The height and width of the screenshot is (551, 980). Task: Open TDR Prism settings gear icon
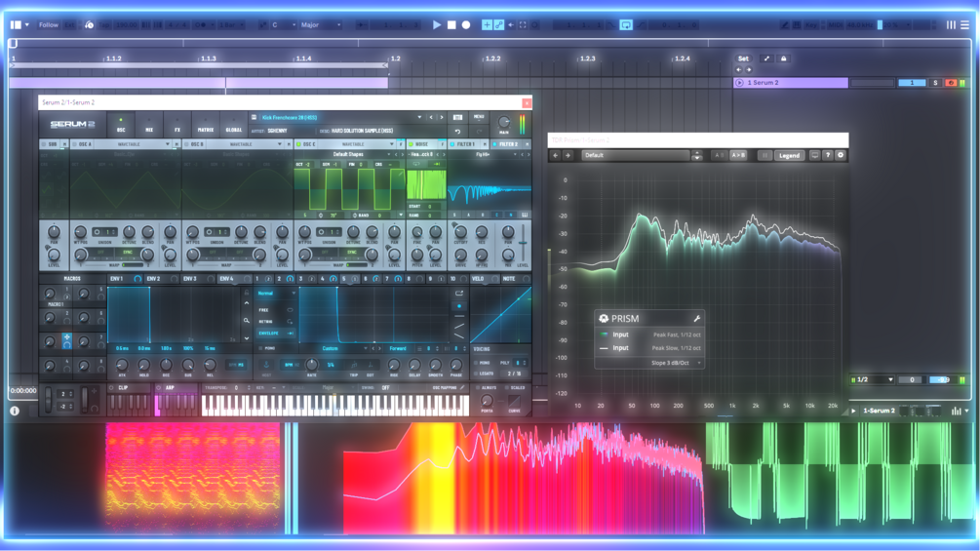point(841,156)
